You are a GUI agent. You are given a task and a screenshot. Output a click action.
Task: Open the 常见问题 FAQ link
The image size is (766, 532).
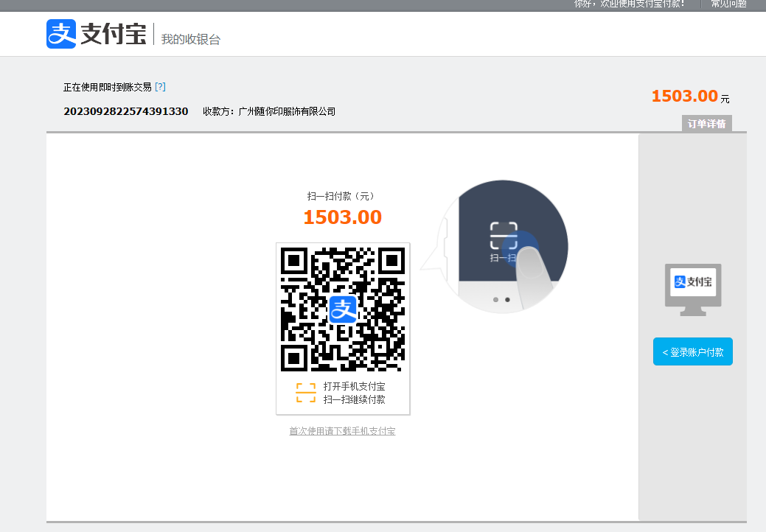click(x=728, y=4)
